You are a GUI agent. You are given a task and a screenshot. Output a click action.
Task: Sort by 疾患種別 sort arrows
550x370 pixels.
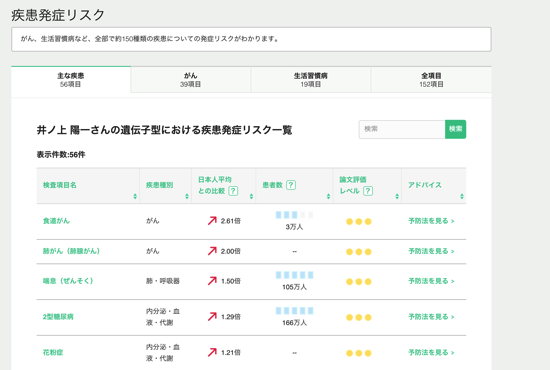(x=187, y=196)
